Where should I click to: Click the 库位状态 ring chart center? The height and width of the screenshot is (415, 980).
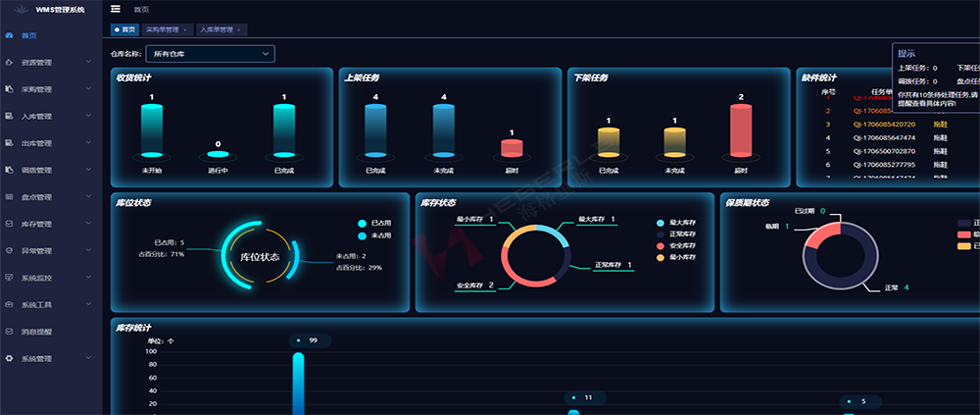tap(260, 257)
